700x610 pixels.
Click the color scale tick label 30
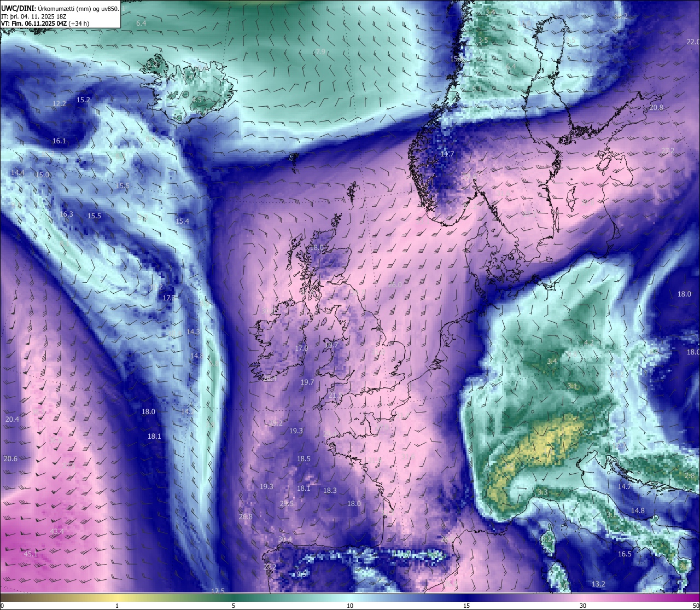tap(583, 606)
